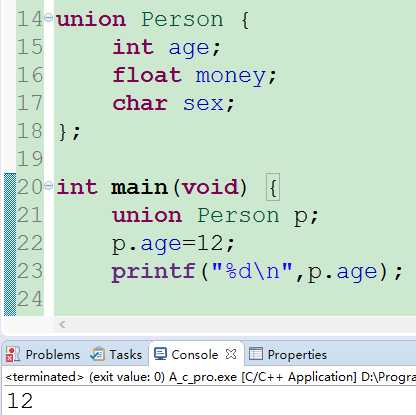Click line number 19 in gutter
This screenshot has height=415, width=416.
click(x=30, y=159)
